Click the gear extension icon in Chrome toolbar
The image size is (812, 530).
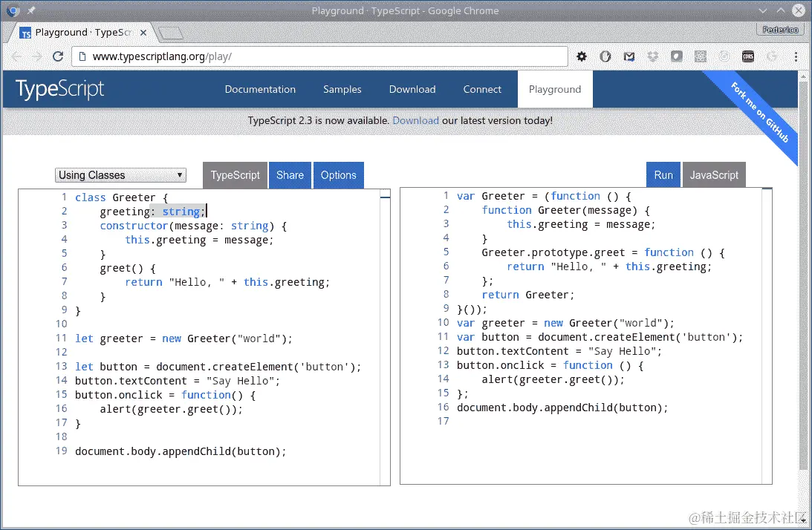(x=582, y=56)
